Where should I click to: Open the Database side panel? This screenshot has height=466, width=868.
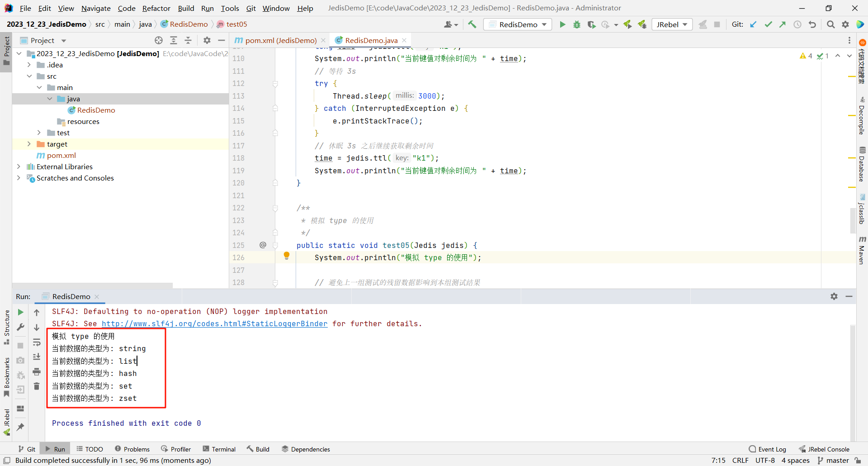pyautogui.click(x=862, y=164)
